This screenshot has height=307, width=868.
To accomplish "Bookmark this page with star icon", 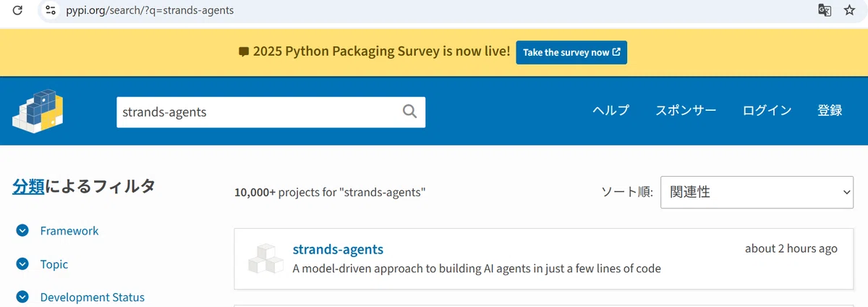I will click(x=849, y=10).
